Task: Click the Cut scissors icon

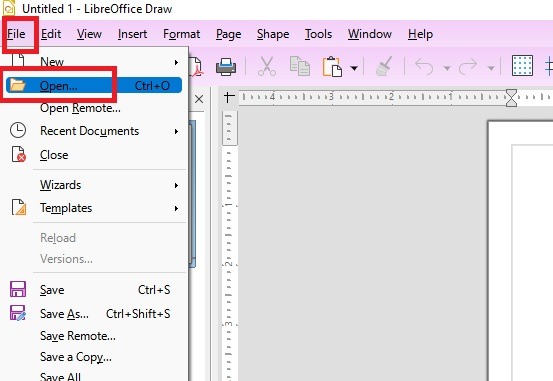Action: point(267,66)
